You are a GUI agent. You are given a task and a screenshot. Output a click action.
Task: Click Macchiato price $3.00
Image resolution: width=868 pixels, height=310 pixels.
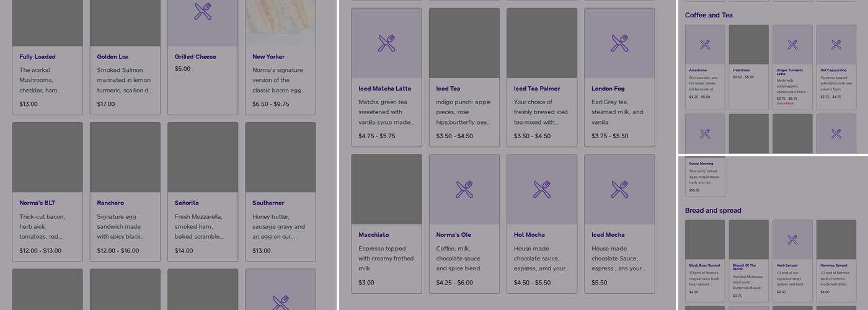[366, 282]
